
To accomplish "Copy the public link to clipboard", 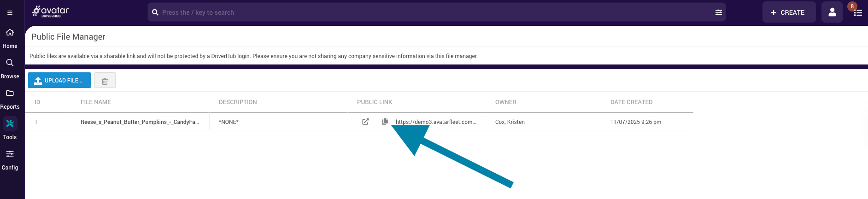I will coord(385,122).
